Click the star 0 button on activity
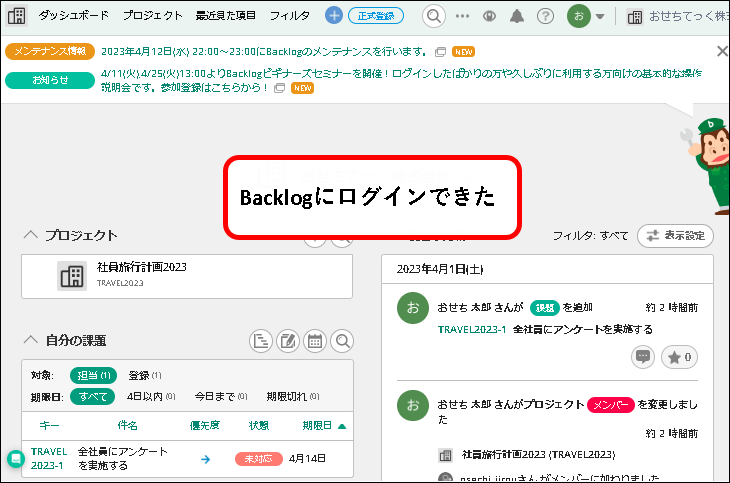The width and height of the screenshot is (730, 483). (x=679, y=357)
